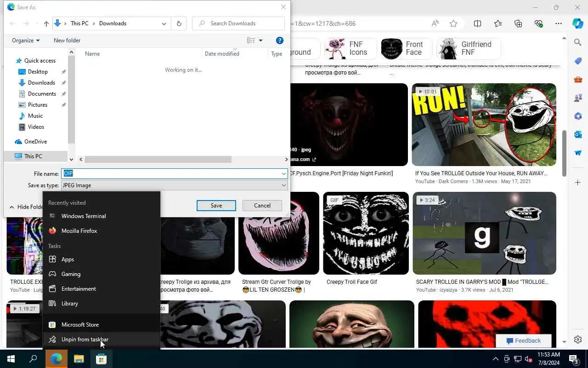Open Edge sidebar search icon
This screenshot has width=588, height=368.
[x=578, y=42]
